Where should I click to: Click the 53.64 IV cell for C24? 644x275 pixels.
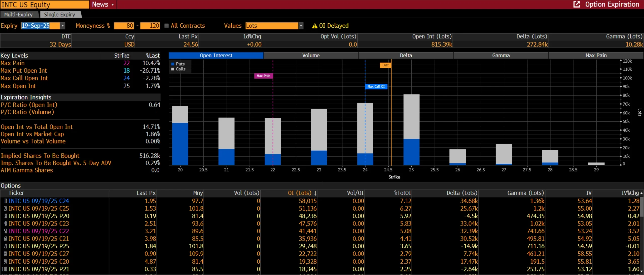585,201
